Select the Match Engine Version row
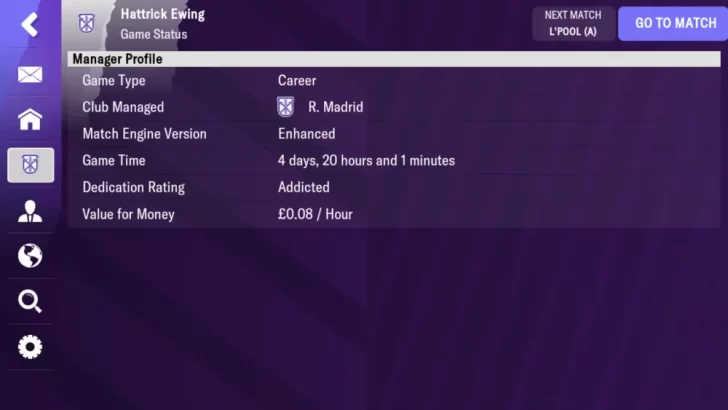This screenshot has height=410, width=728. 394,134
